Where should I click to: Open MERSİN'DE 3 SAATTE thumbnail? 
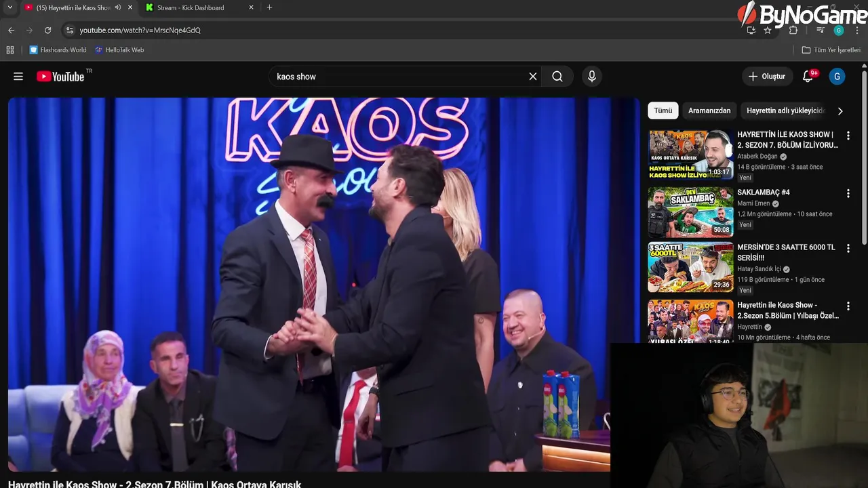click(x=690, y=267)
